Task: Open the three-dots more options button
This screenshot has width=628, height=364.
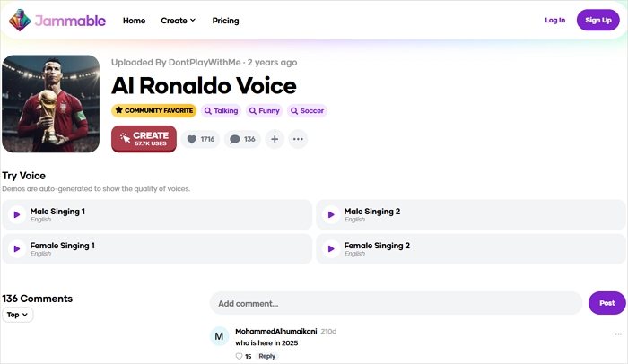Action: [x=298, y=139]
